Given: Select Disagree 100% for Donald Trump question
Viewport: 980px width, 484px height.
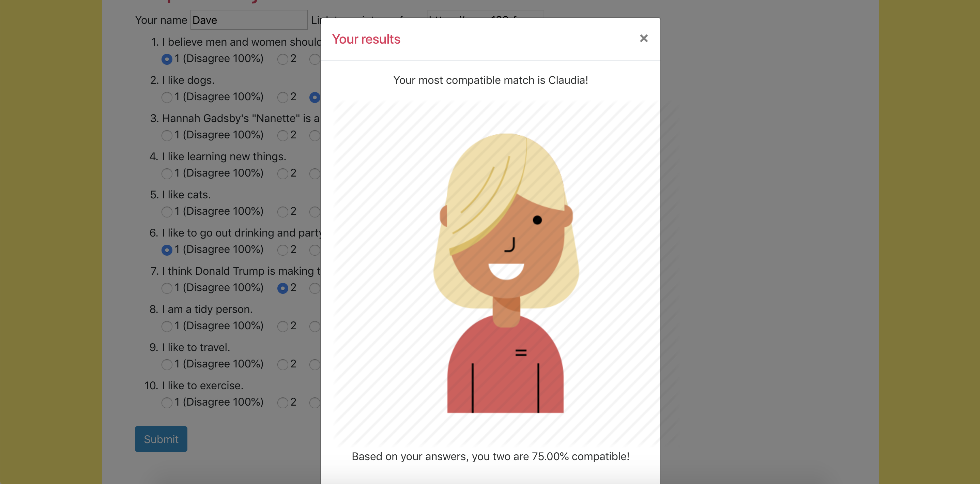Looking at the screenshot, I should (x=167, y=288).
